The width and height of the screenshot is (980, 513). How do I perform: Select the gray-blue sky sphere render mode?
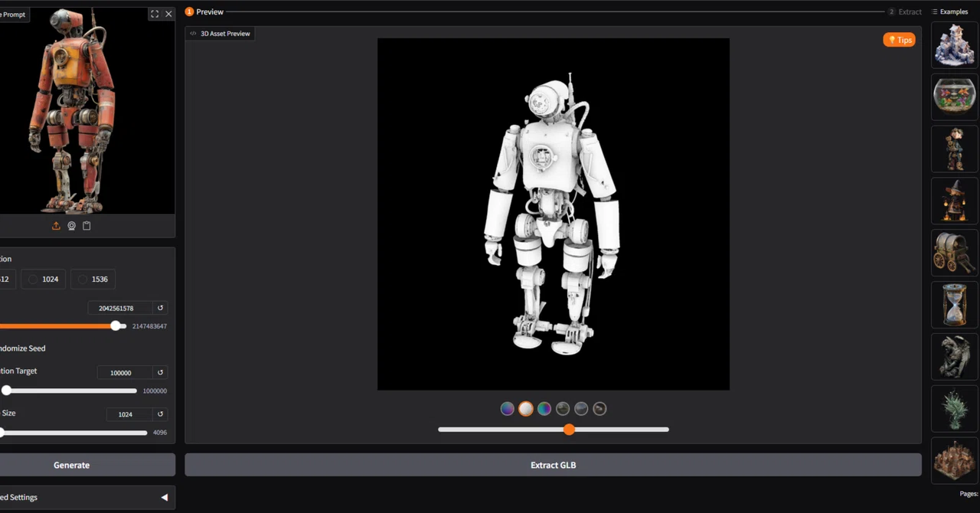(x=581, y=409)
